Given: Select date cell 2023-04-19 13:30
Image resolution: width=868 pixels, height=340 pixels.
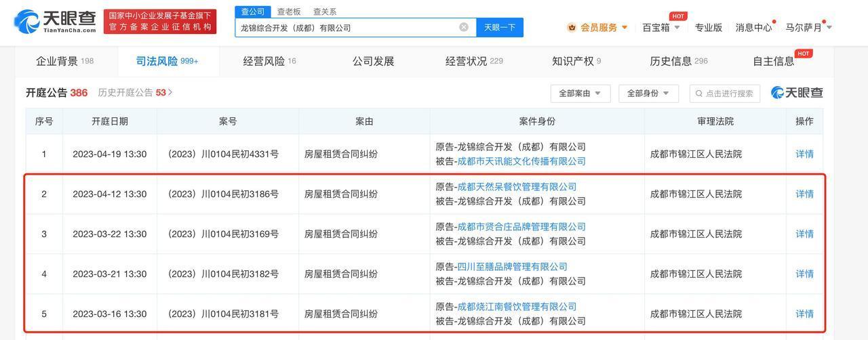Looking at the screenshot, I should 110,154.
